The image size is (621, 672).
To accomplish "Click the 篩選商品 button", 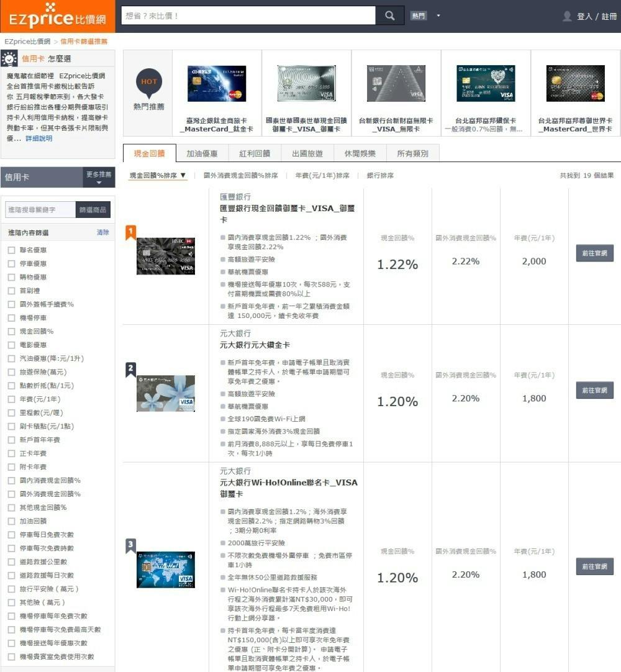I will click(93, 209).
